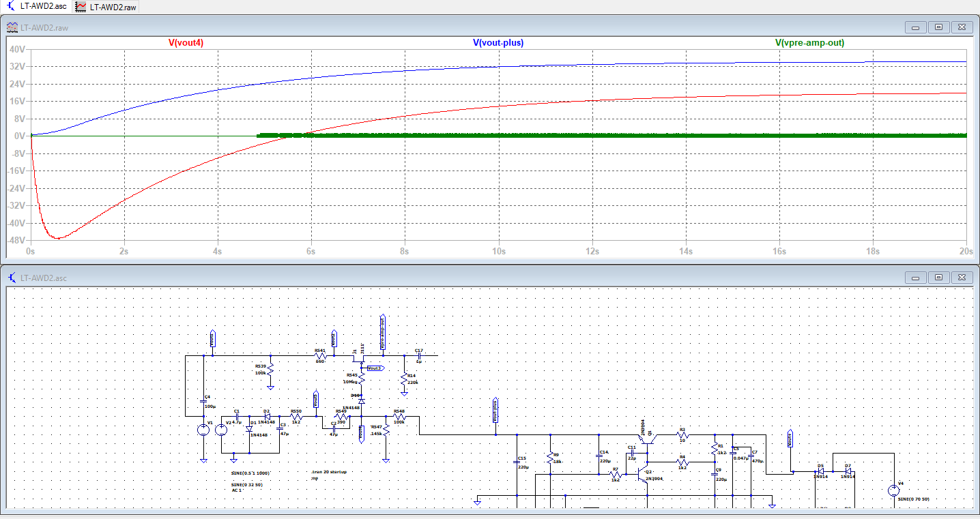Image resolution: width=980 pixels, height=519 pixels.
Task: Select capacitor C15 220µ
Action: point(518,462)
